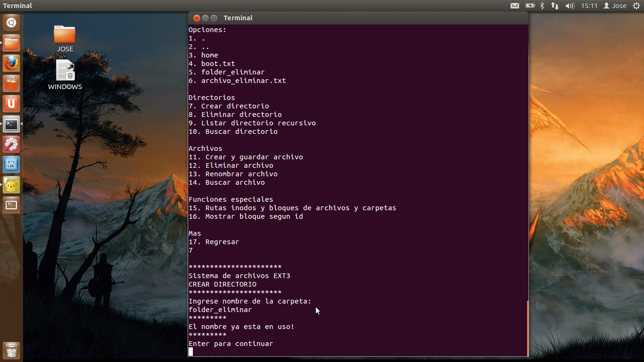Open the Workspace Switcher launcher icon
644x362 pixels.
click(x=11, y=206)
